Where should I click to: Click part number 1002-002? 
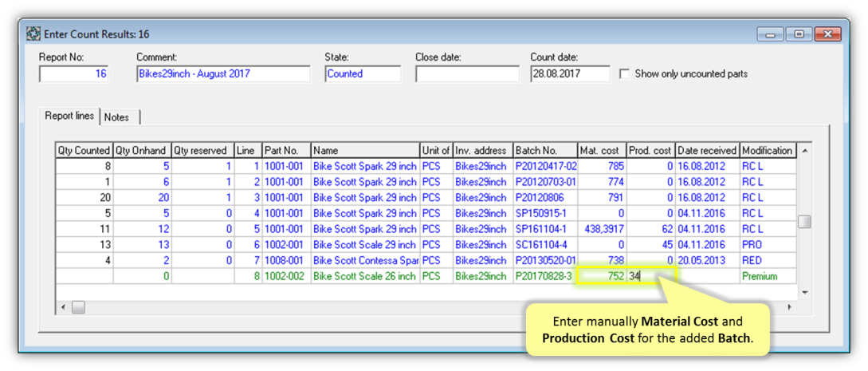pyautogui.click(x=286, y=276)
